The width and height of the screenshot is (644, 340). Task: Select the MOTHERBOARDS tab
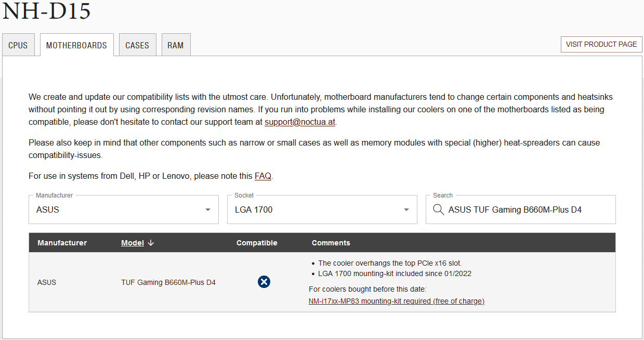pyautogui.click(x=76, y=45)
